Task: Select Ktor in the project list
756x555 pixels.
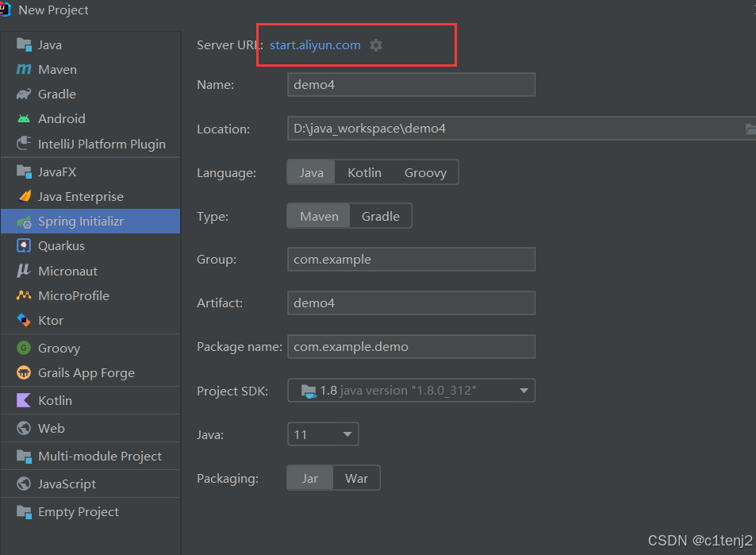Action: pos(90,321)
